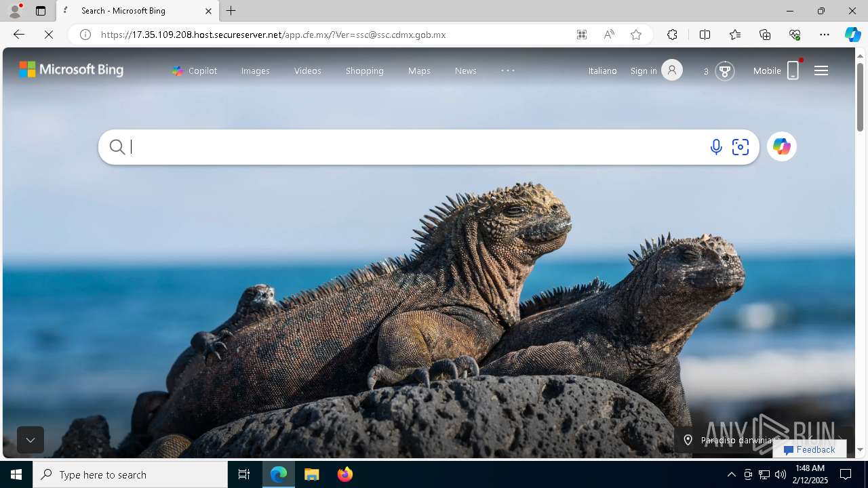Open Windows Start menu
The height and width of the screenshot is (488, 868).
click(16, 474)
